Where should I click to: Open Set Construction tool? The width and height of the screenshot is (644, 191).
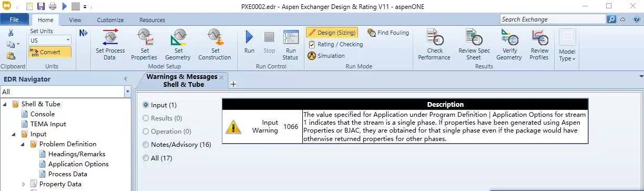[x=214, y=45]
